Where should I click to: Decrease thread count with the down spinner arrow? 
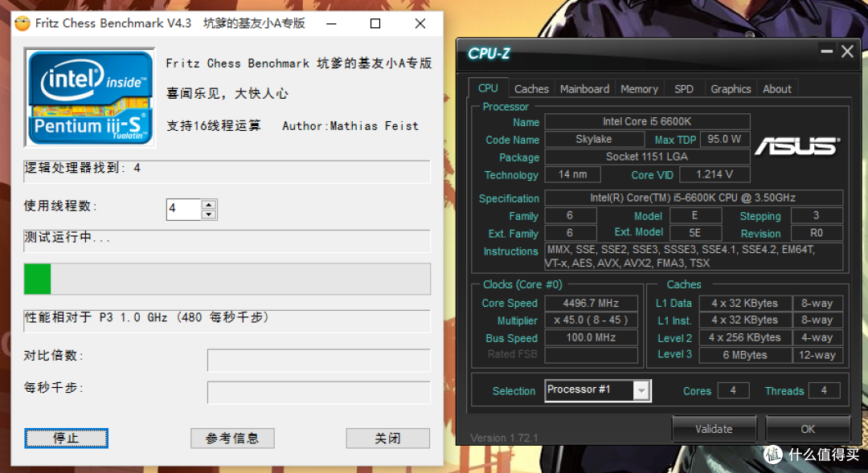pyautogui.click(x=209, y=214)
